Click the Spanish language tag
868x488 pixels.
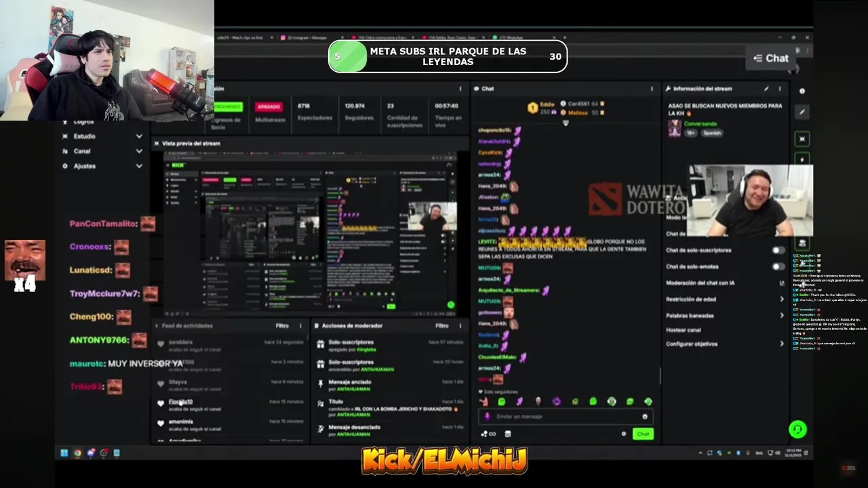pos(712,133)
